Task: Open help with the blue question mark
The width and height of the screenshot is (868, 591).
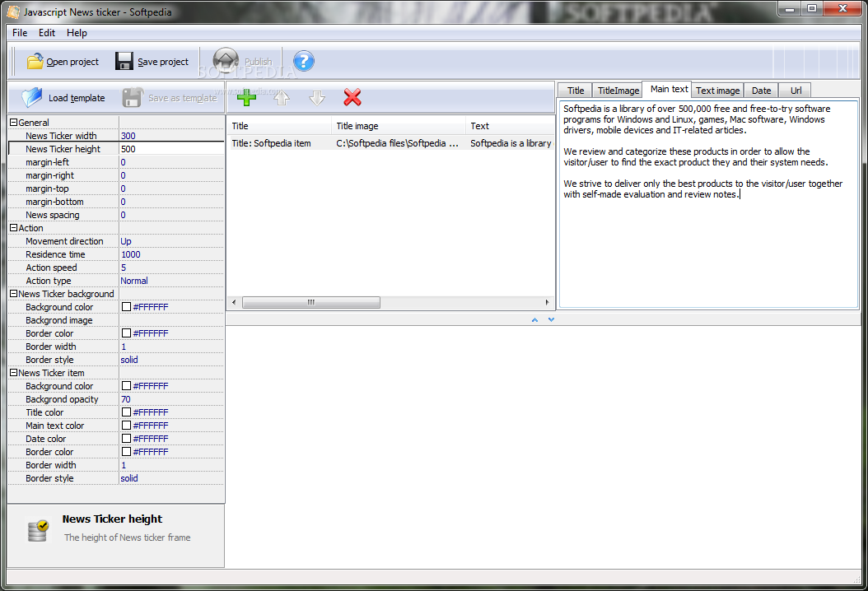Action: (303, 61)
